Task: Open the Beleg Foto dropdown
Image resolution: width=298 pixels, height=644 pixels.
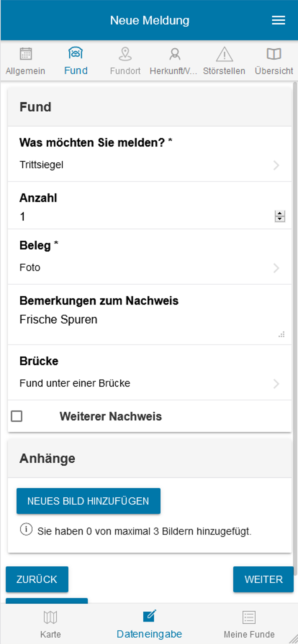Action: (150, 268)
